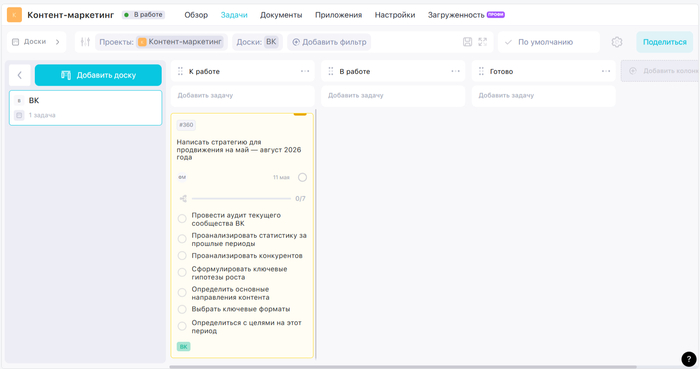The height and width of the screenshot is (369, 700).
Task: Check subtask Определиться с целями на этот период
Action: (182, 326)
